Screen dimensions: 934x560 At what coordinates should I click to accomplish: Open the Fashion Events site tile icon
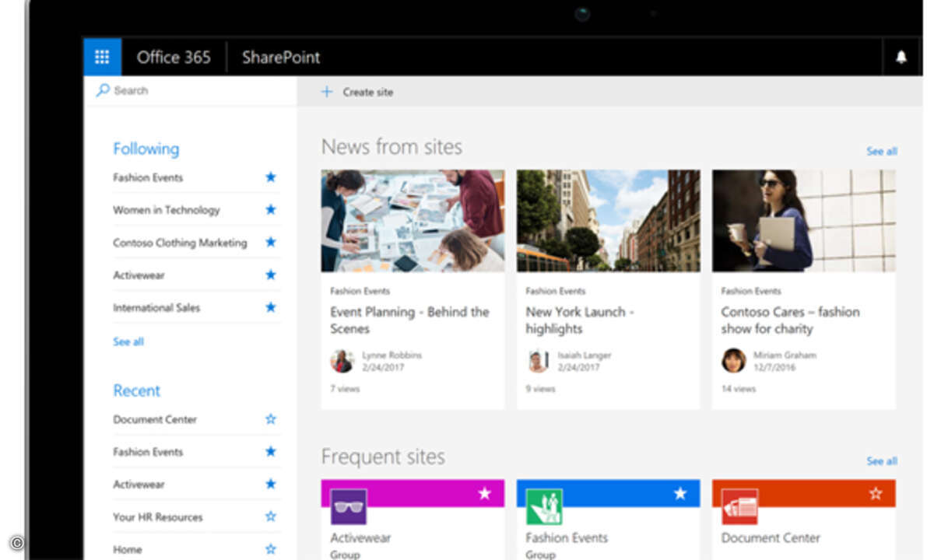[x=544, y=506]
